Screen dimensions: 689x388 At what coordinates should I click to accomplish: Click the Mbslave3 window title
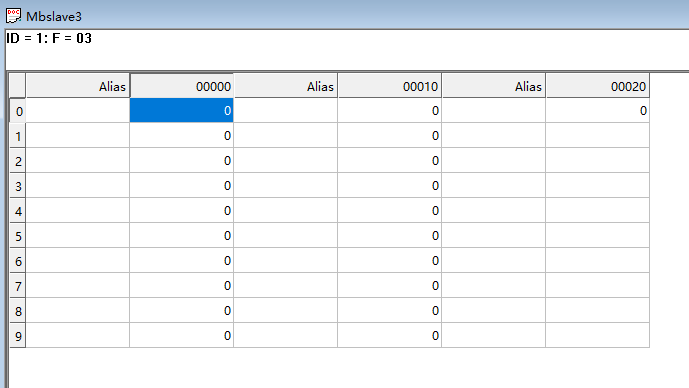click(x=54, y=16)
